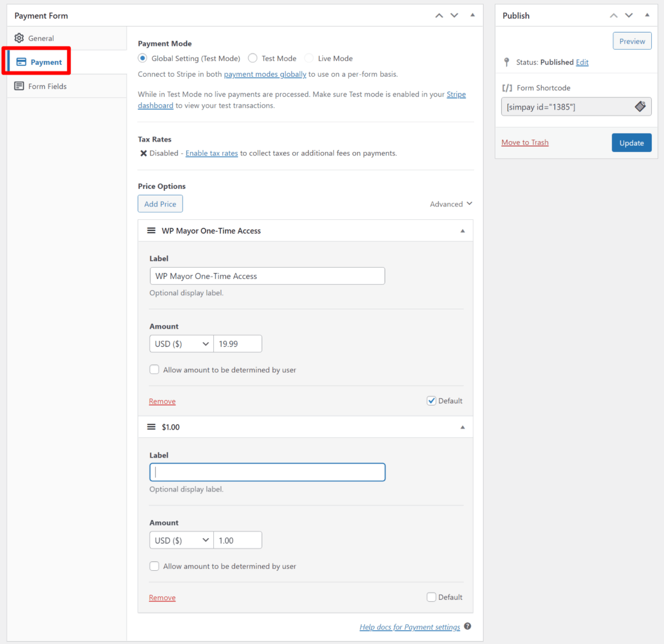Image resolution: width=664 pixels, height=644 pixels.
Task: Click Move to Trash link
Action: click(525, 142)
